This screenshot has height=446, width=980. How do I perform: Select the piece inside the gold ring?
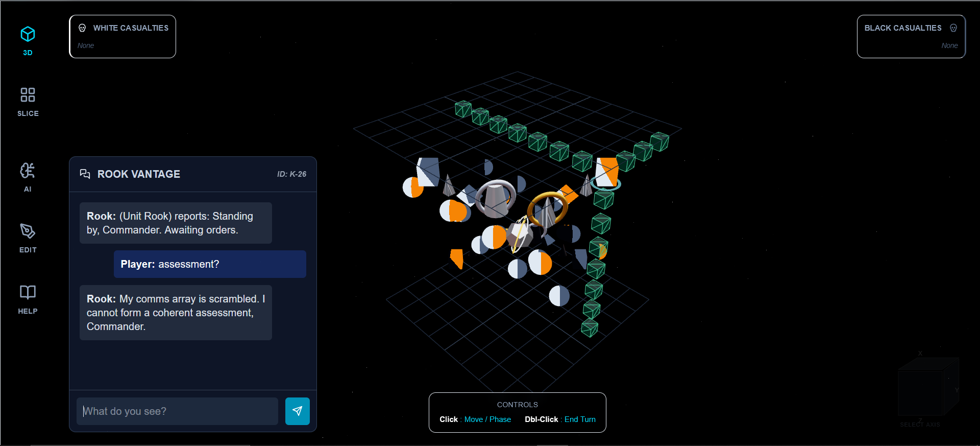pos(548,212)
